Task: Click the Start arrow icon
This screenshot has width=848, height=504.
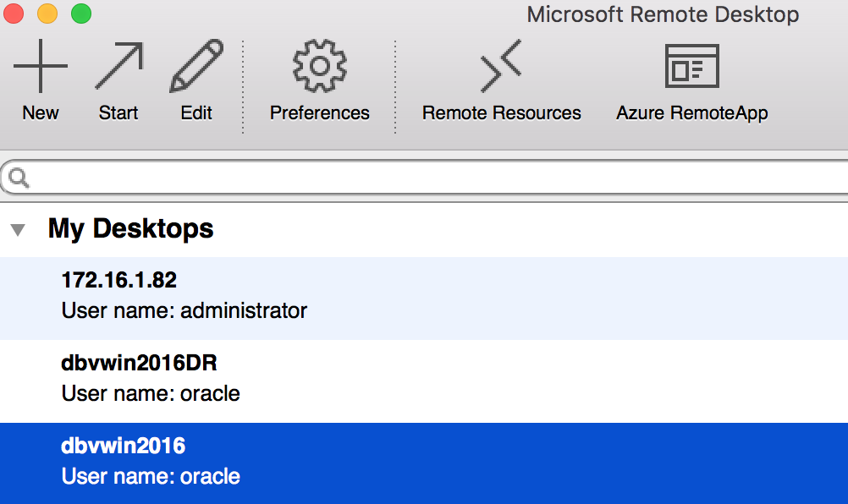Action: (119, 65)
